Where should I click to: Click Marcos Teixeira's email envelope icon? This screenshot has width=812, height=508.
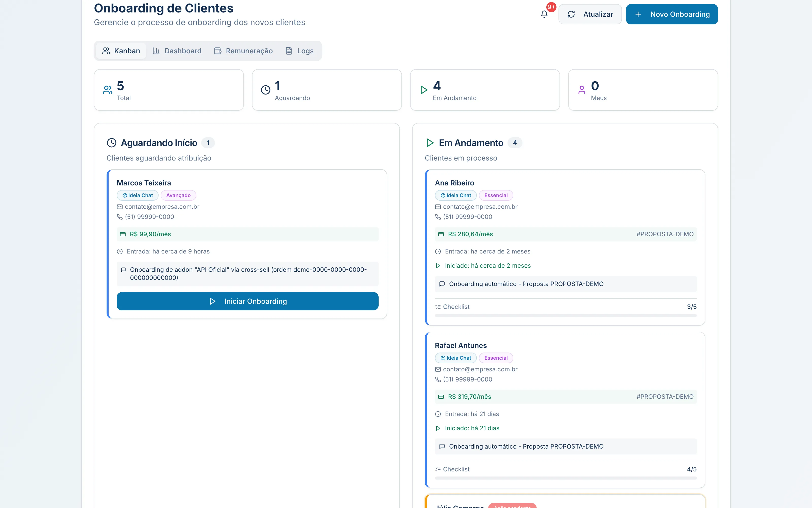[120, 207]
